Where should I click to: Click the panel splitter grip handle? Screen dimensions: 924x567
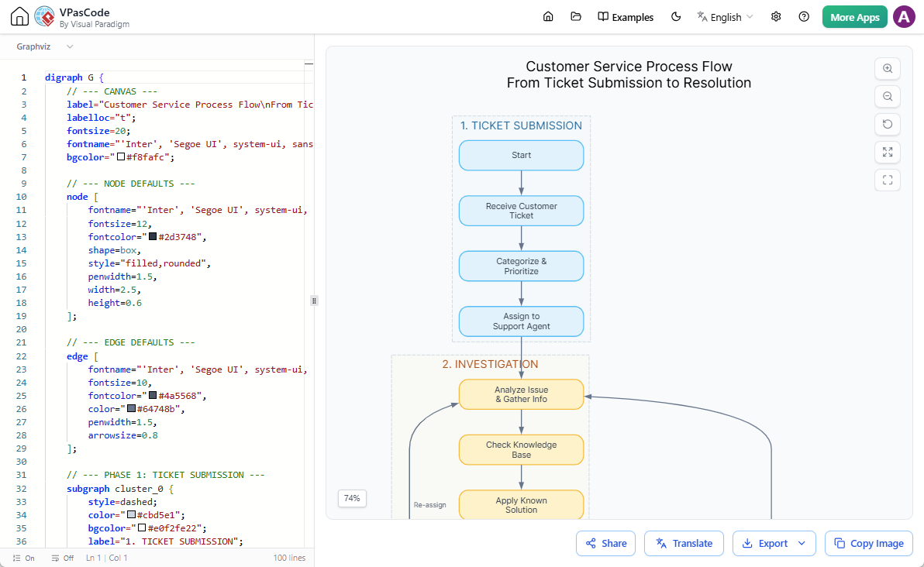point(314,301)
